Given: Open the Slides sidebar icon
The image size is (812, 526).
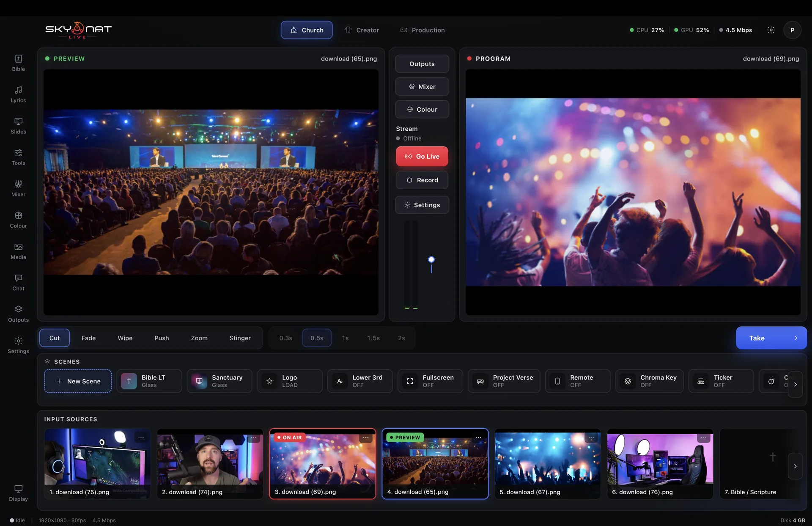Looking at the screenshot, I should (x=18, y=126).
